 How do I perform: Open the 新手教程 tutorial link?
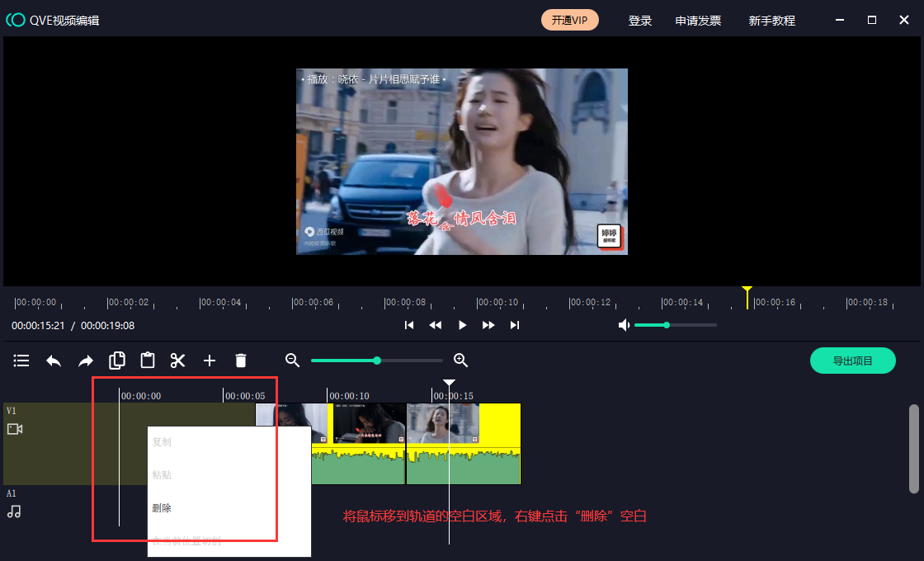771,21
